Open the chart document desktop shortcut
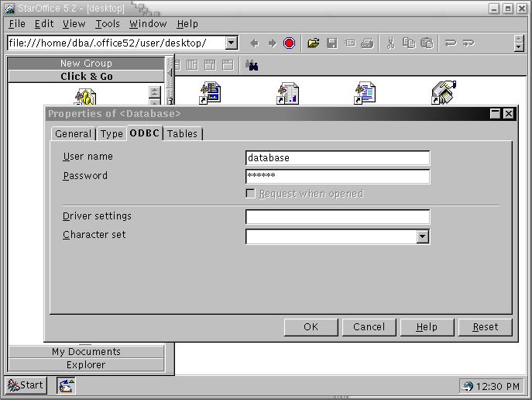 (x=288, y=92)
